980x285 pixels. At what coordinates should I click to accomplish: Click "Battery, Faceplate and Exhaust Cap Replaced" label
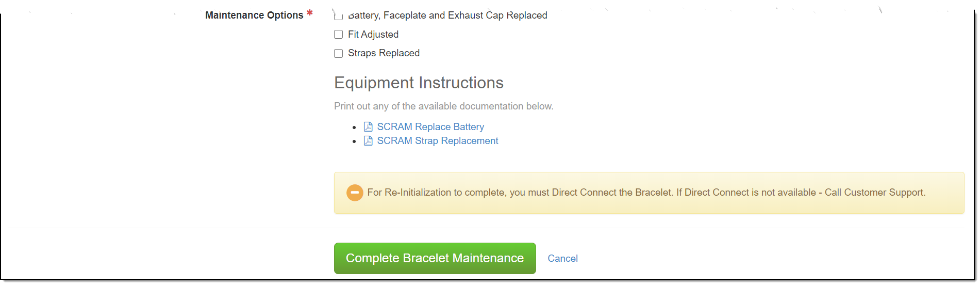(x=447, y=15)
